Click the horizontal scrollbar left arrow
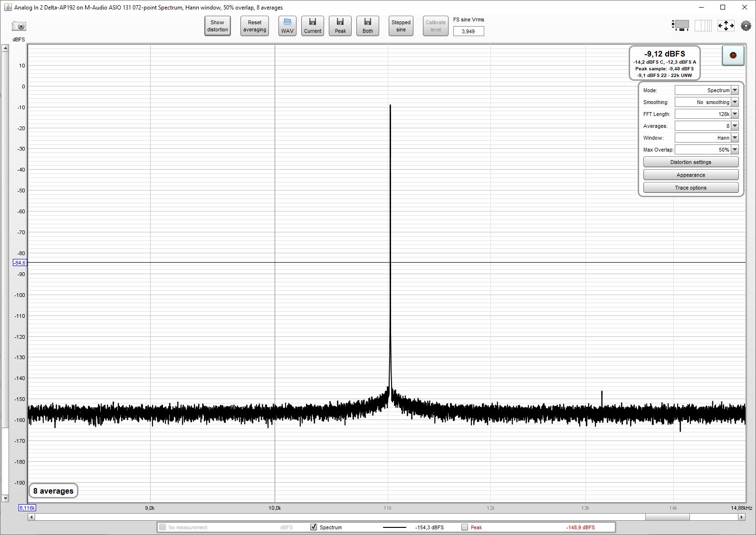This screenshot has width=756, height=535. (x=31, y=517)
